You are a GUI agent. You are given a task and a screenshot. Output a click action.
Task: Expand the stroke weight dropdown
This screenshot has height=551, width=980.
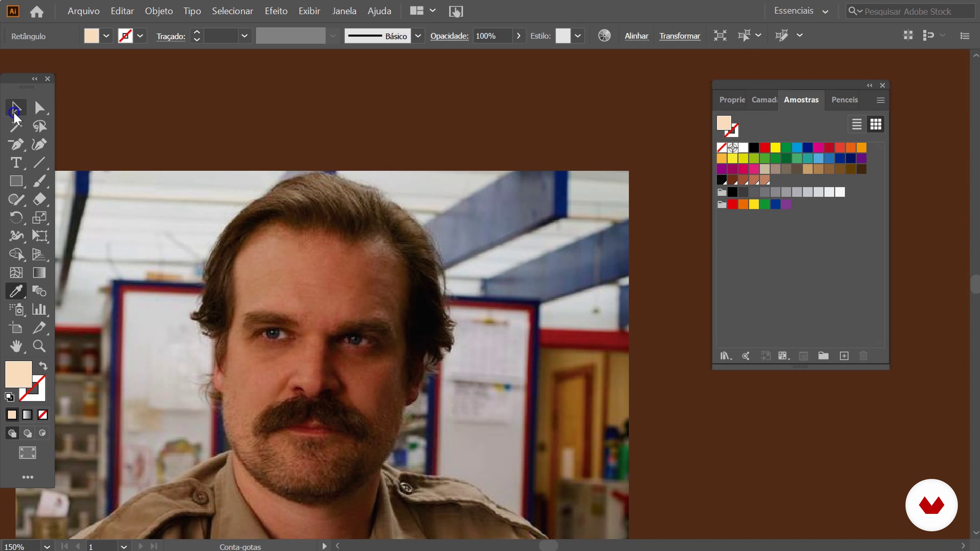coord(245,36)
